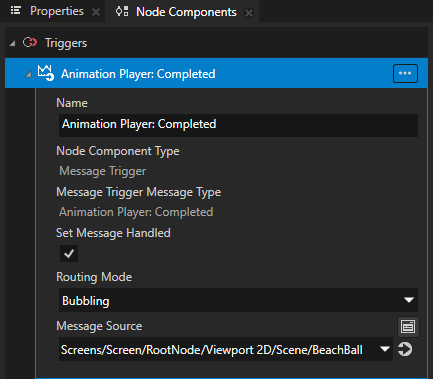
Task: Edit the Name input field
Action: click(x=238, y=125)
